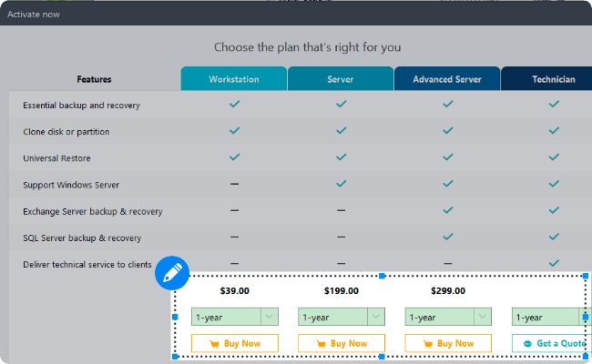Expand the 1-year dropdown under $299.00
The image size is (592, 364).
click(x=483, y=317)
